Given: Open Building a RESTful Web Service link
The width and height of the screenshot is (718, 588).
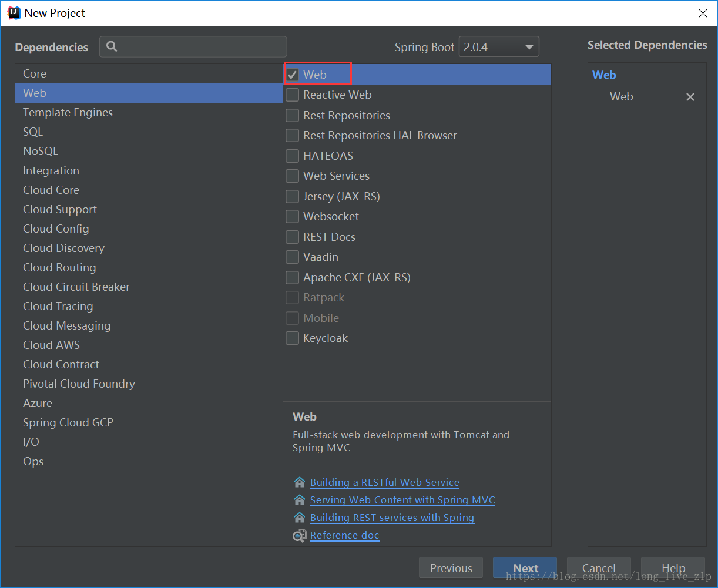Looking at the screenshot, I should [x=385, y=482].
